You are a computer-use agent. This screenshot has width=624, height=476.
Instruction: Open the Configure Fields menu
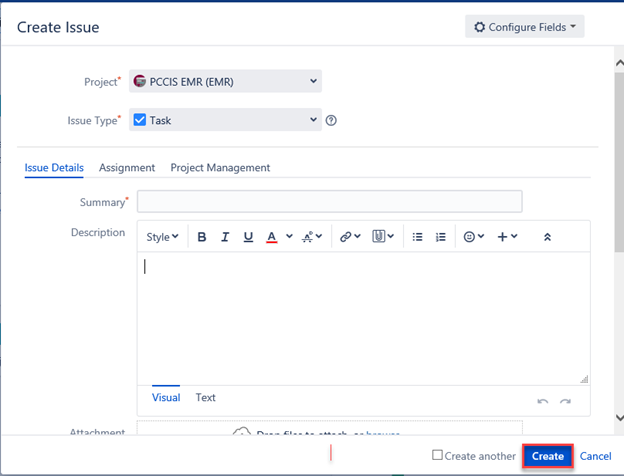(x=525, y=27)
